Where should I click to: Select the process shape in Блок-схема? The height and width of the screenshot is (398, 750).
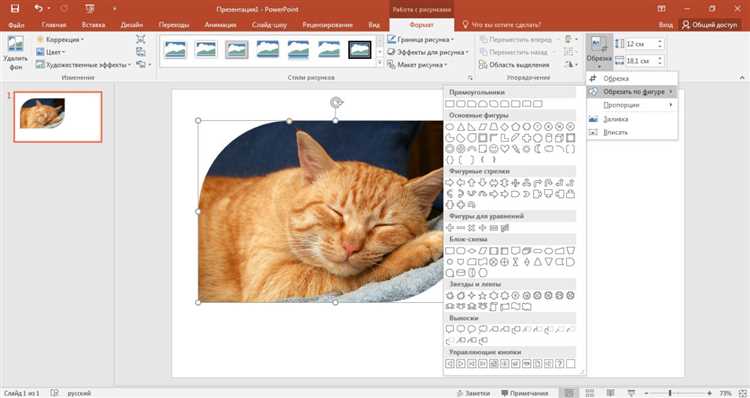450,251
